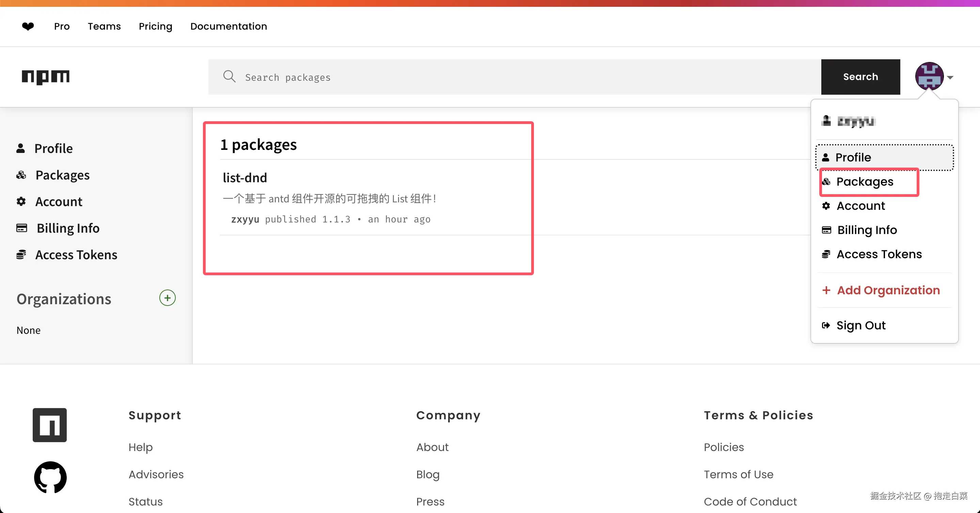Select Billing Info in the dropdown menu
Screen dimensions: 980x513
(867, 230)
